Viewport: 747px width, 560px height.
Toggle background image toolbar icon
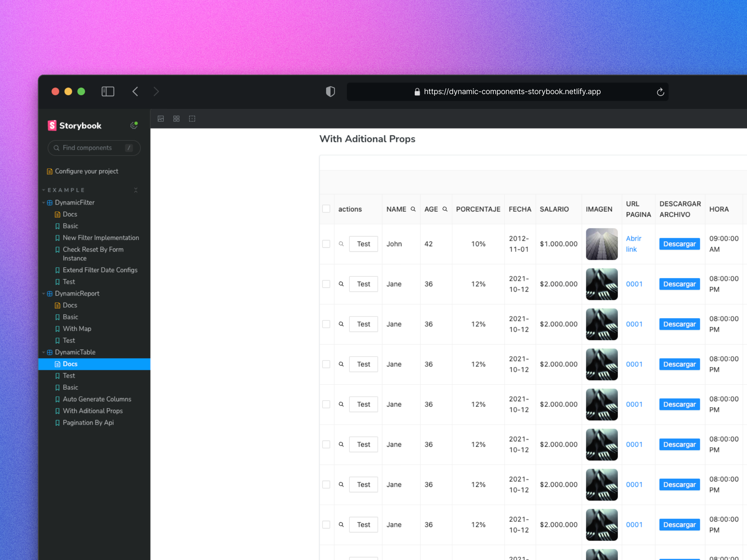click(161, 119)
